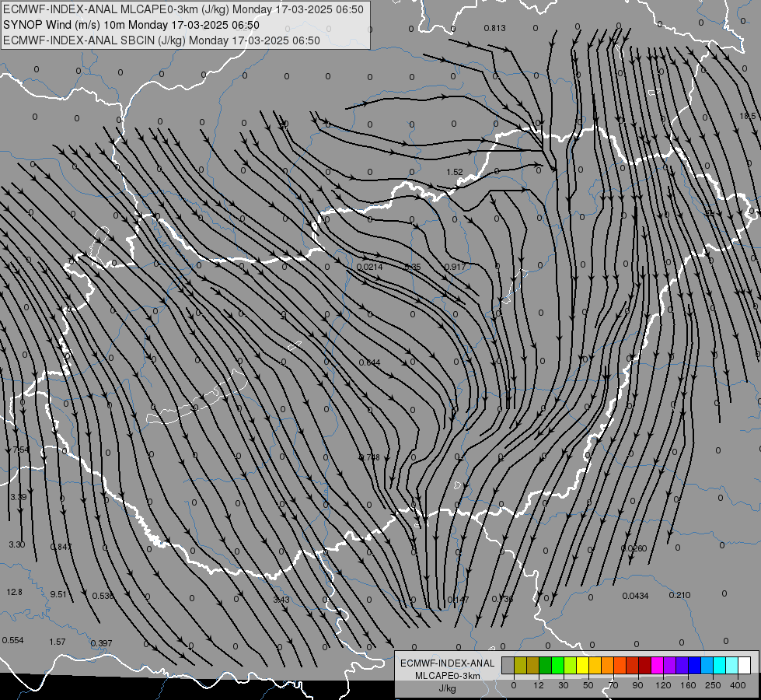Click the J/kg unit label in the legend
Screen dimensions: 761x700
tap(447, 688)
